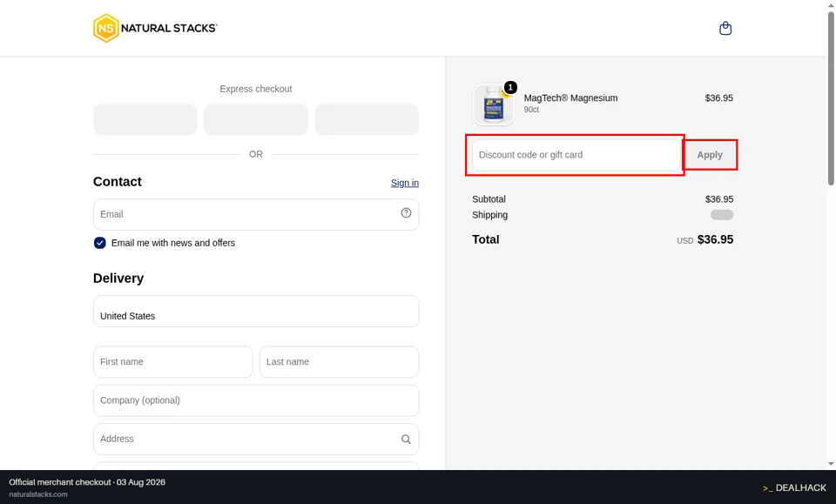Click the DEALHACK label in footer bar
This screenshot has width=836, height=504.
(794, 487)
